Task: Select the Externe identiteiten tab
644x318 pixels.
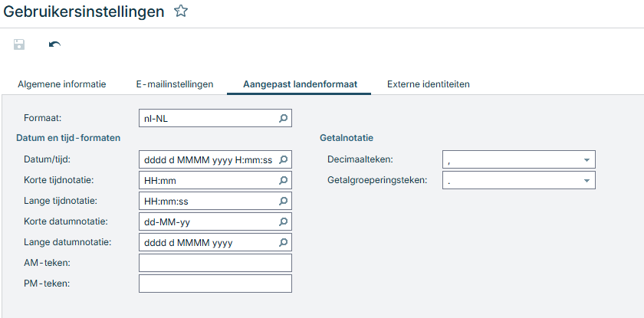Action: click(x=428, y=84)
